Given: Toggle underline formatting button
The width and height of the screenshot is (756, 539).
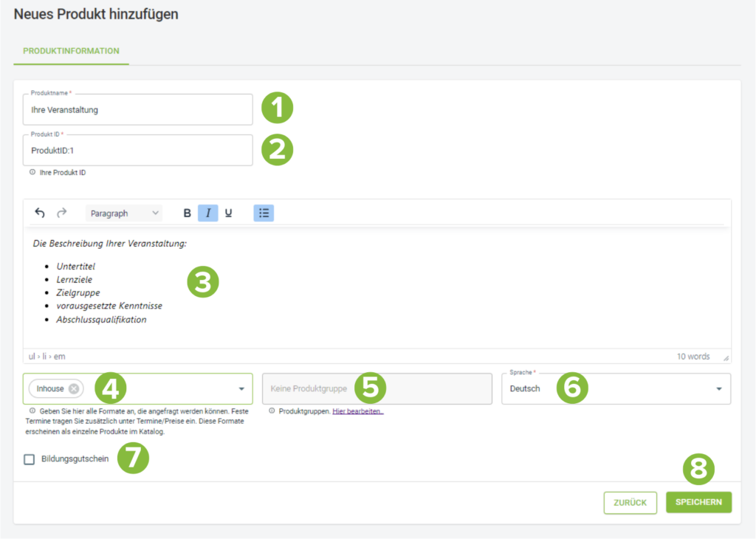Looking at the screenshot, I should [229, 213].
